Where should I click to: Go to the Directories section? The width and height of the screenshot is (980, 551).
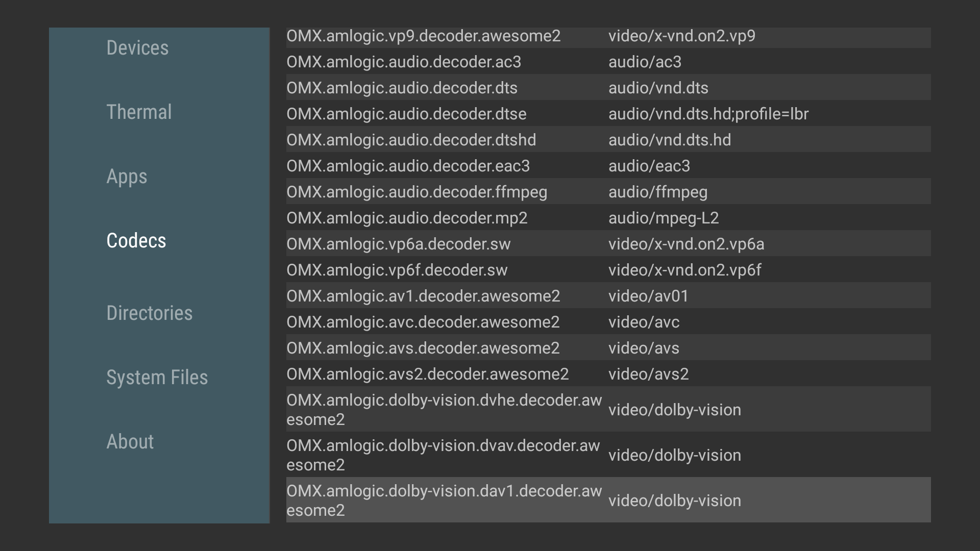pos(150,313)
